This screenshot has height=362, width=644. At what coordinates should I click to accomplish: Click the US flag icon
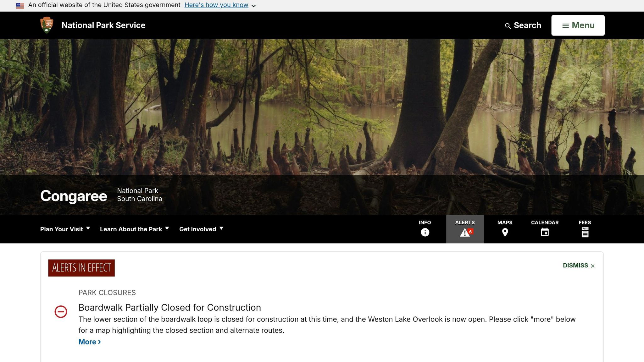[20, 5]
